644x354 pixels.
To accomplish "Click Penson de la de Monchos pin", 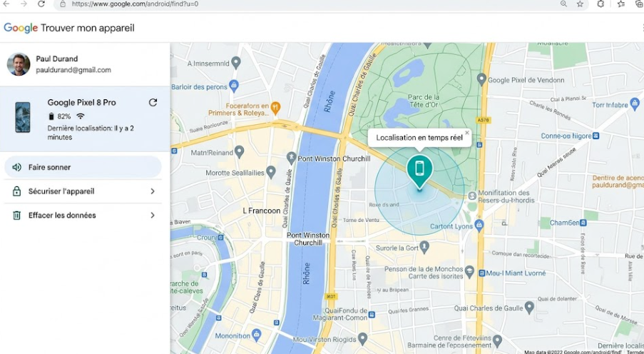I will pos(469,272).
